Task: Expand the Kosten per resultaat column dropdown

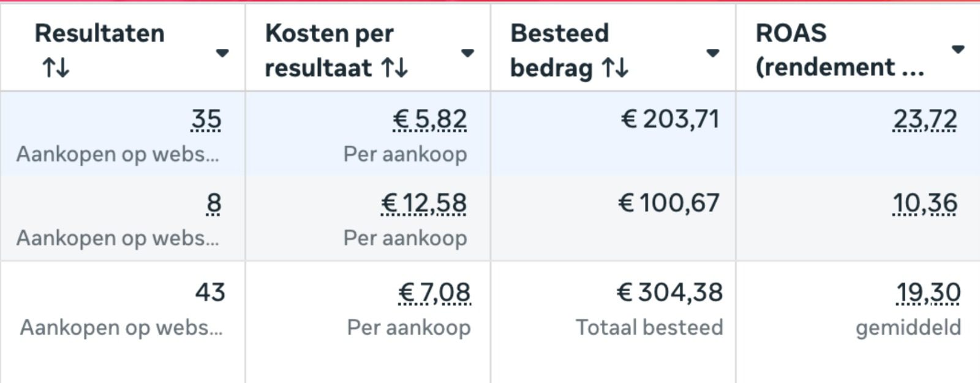Action: click(467, 53)
